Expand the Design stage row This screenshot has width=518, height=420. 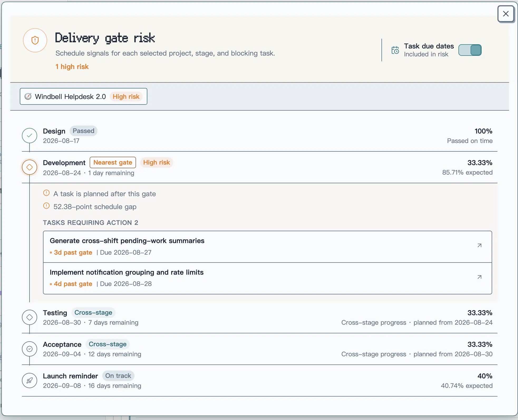(260, 136)
